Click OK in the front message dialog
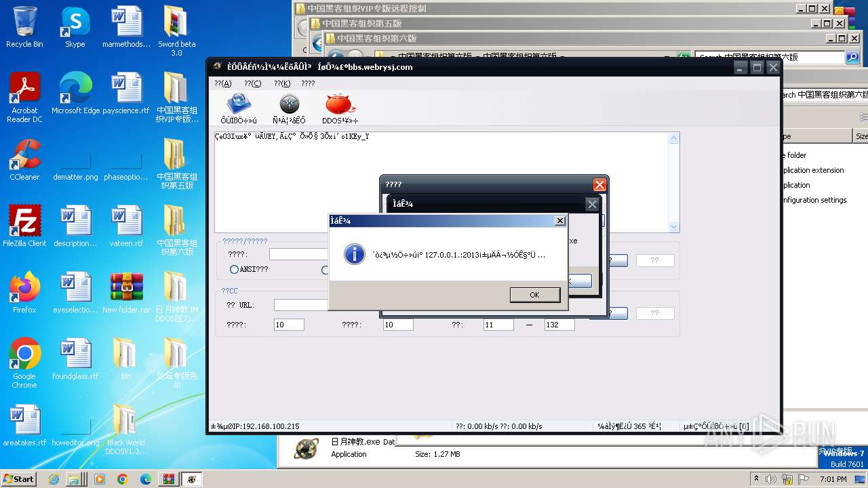This screenshot has width=868, height=488. (534, 295)
